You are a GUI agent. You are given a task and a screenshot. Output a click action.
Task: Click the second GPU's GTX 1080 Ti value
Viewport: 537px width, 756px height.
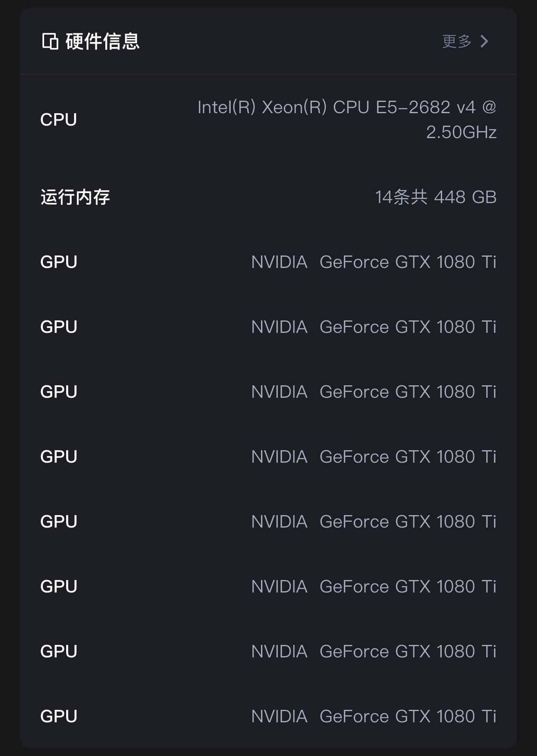pos(373,327)
